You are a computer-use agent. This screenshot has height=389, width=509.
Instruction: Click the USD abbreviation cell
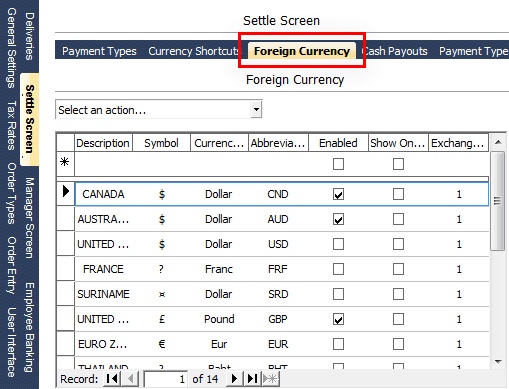click(278, 244)
